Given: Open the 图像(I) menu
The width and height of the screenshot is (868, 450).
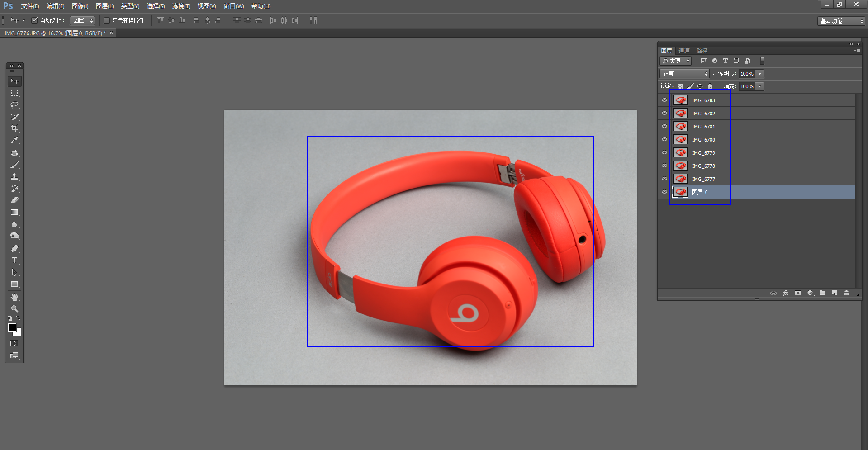Looking at the screenshot, I should pyautogui.click(x=80, y=6).
